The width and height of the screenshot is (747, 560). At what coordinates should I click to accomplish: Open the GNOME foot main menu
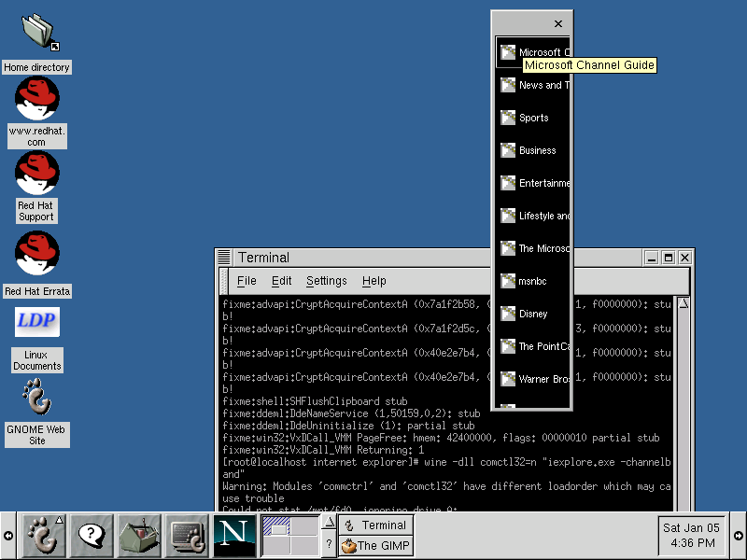pos(42,536)
